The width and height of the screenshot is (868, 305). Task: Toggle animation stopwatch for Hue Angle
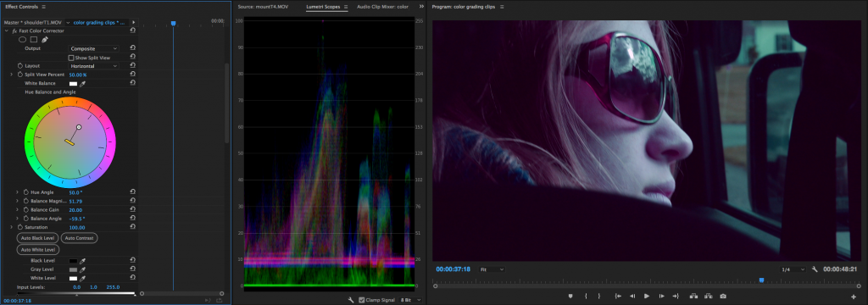[25, 192]
